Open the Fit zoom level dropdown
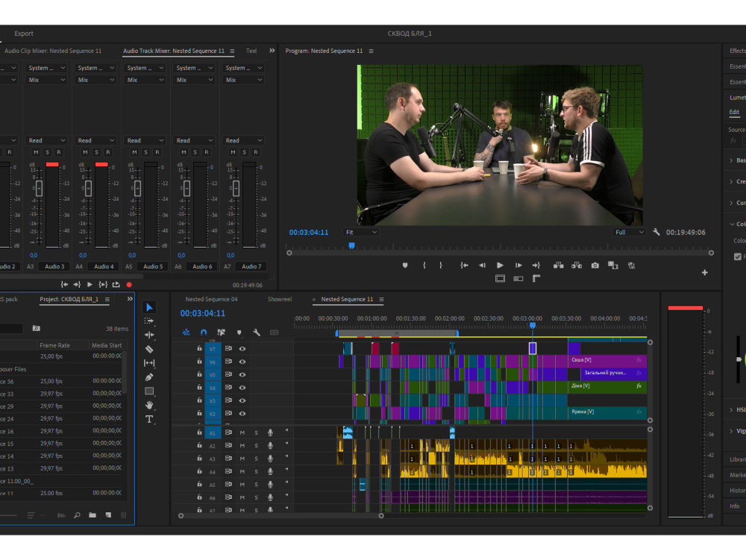The height and width of the screenshot is (560, 746). point(360,232)
